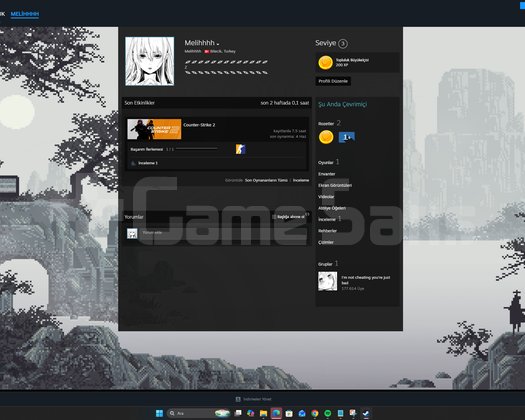525x420 pixels.
Task: Open Task View from the taskbar
Action: pyautogui.click(x=238, y=413)
